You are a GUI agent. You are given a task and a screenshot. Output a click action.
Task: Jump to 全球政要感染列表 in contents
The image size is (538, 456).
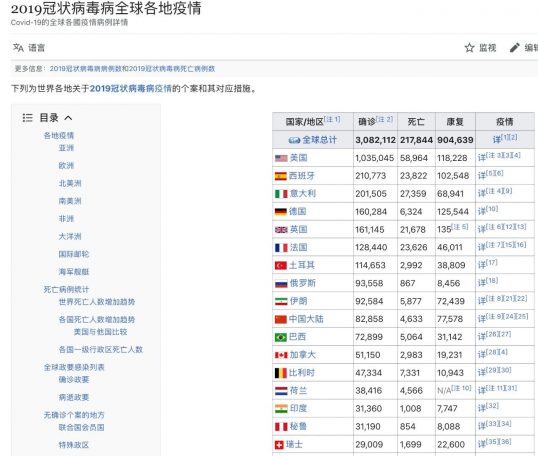[x=74, y=367]
